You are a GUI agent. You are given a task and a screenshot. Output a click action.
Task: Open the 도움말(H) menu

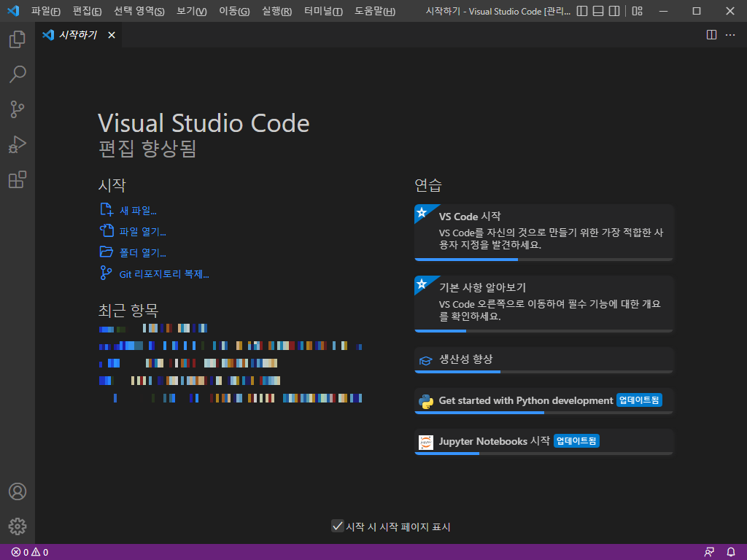(x=375, y=11)
